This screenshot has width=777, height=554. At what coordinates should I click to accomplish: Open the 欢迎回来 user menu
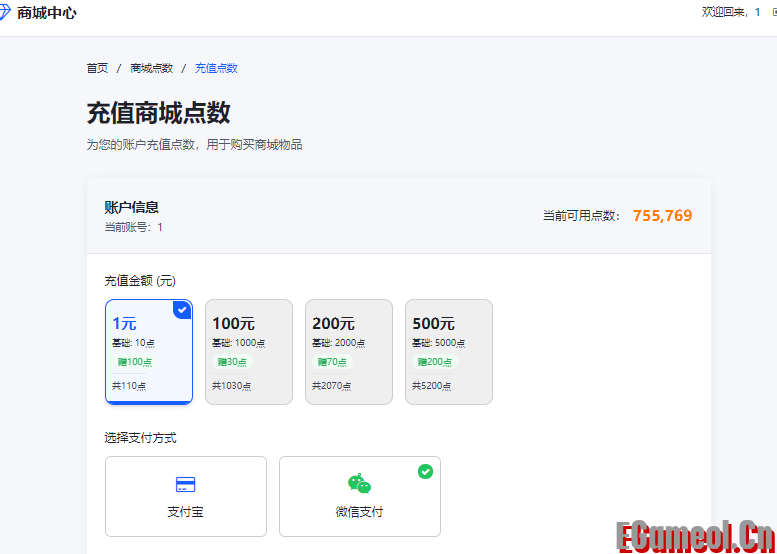point(730,12)
